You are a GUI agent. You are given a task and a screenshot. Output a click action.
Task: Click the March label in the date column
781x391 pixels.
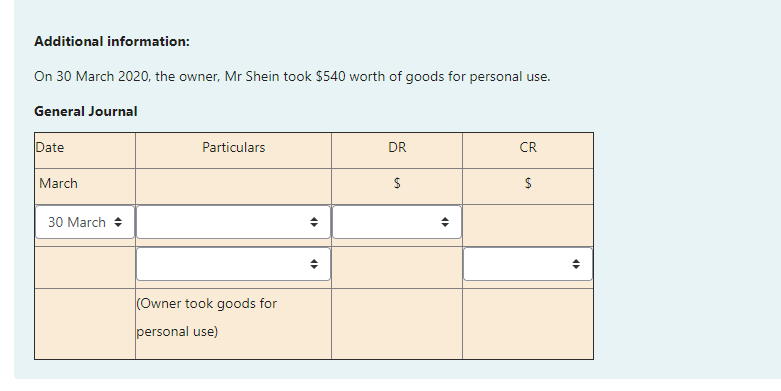pyautogui.click(x=58, y=183)
